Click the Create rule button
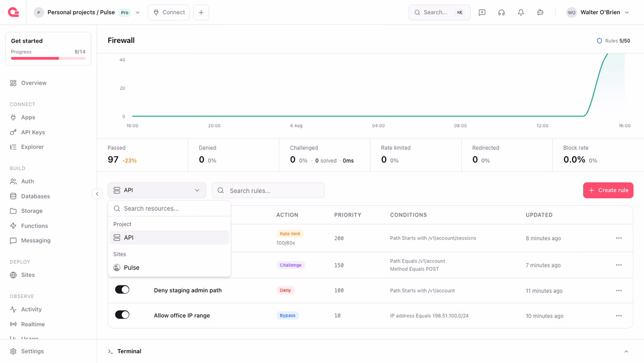This screenshot has width=644, height=363. [x=608, y=190]
